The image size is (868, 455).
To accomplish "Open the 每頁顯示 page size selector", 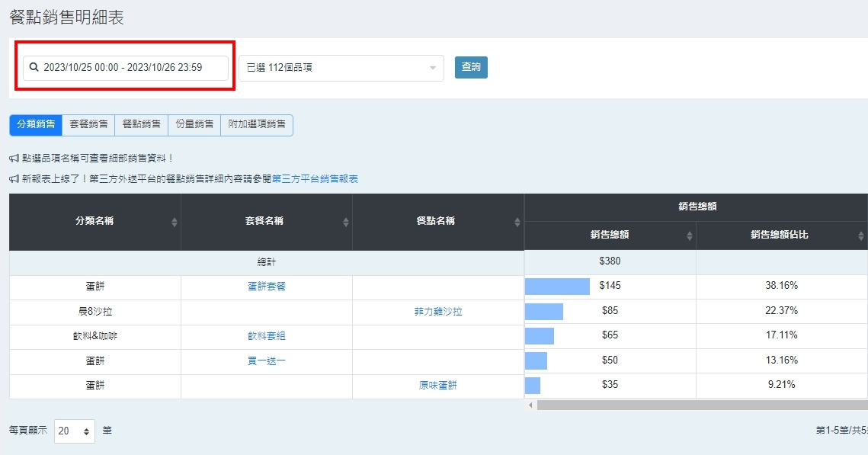I will point(75,431).
